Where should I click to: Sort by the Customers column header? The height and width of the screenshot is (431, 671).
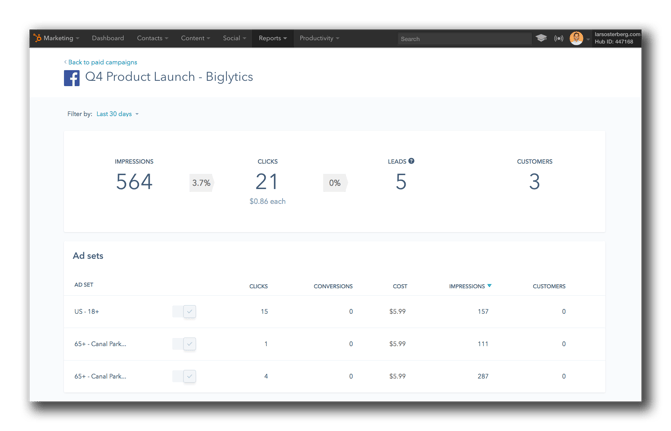pyautogui.click(x=549, y=286)
